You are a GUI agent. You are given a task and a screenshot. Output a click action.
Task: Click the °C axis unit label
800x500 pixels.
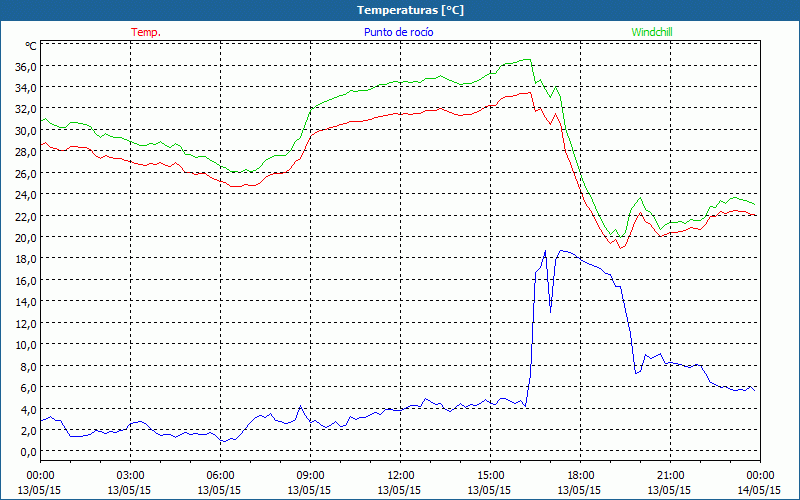[31, 46]
